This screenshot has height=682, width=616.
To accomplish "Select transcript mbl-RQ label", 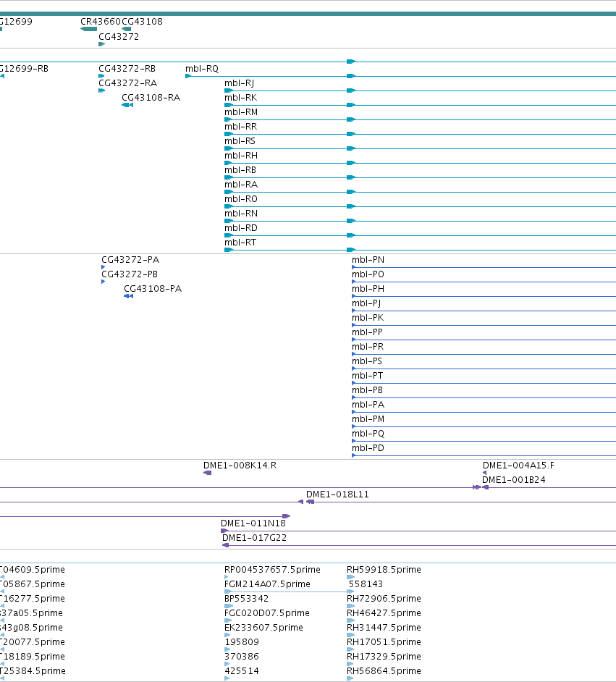I will click(x=202, y=68).
